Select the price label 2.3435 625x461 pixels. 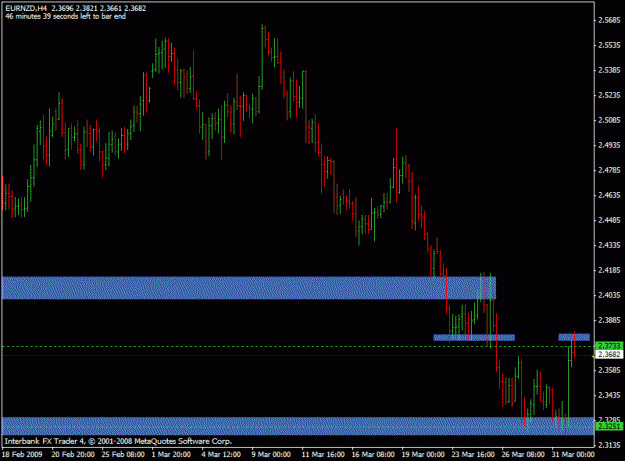point(609,395)
